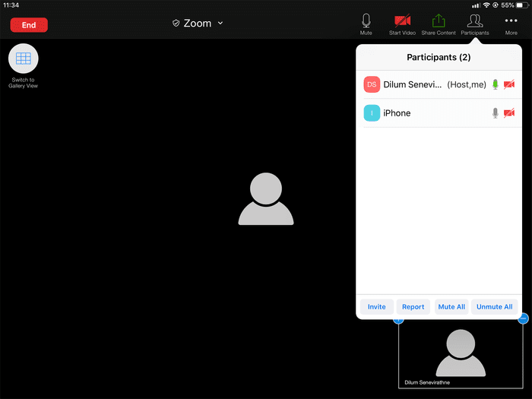The width and height of the screenshot is (532, 399).
Task: Minimize self-view with the blue minus icon
Action: pyautogui.click(x=523, y=318)
